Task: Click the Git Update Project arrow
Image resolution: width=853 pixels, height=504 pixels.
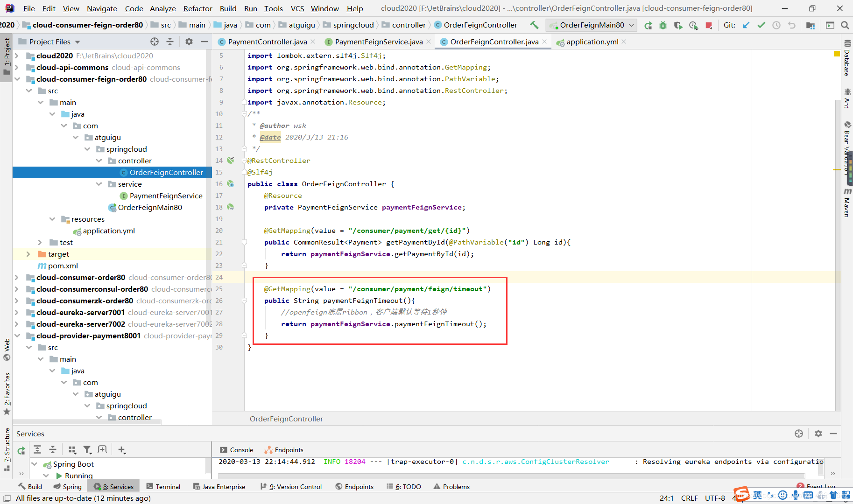Action: [747, 25]
